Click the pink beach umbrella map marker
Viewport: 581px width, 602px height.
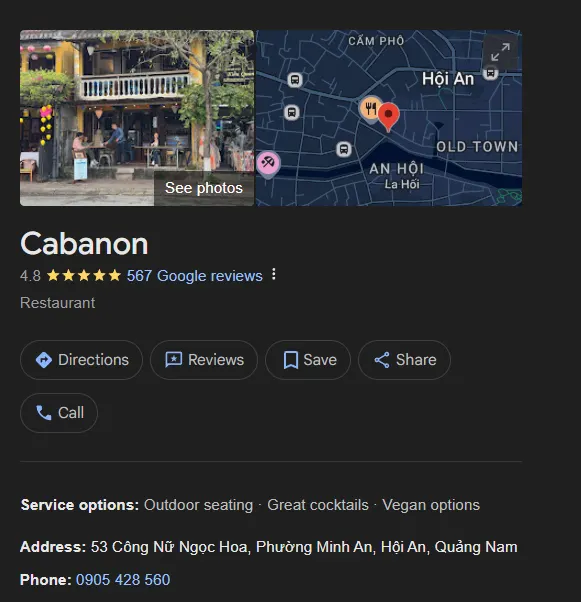(x=268, y=164)
